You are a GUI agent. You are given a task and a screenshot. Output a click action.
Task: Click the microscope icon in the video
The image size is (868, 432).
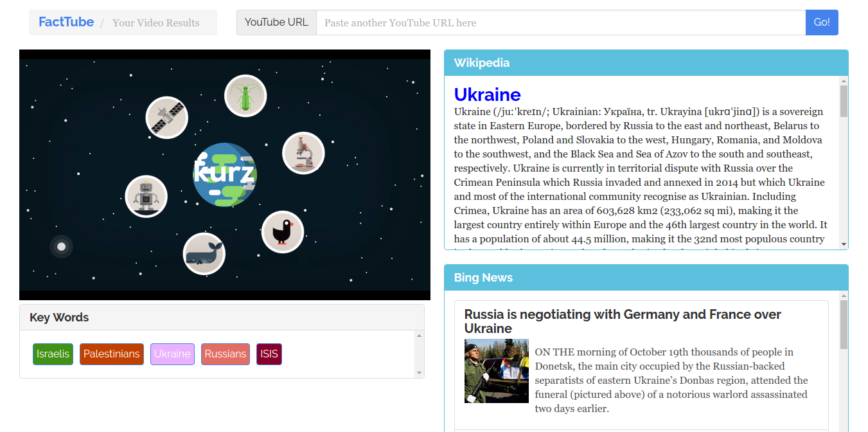point(303,153)
